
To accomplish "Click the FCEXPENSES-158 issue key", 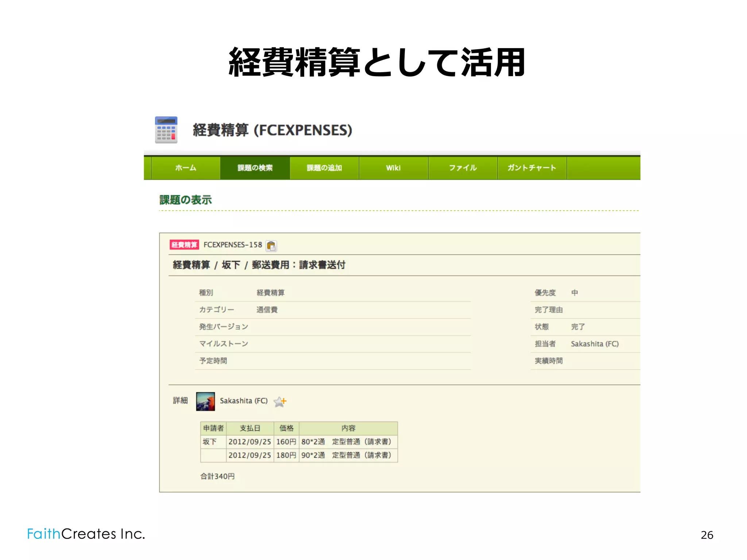I will [x=233, y=245].
